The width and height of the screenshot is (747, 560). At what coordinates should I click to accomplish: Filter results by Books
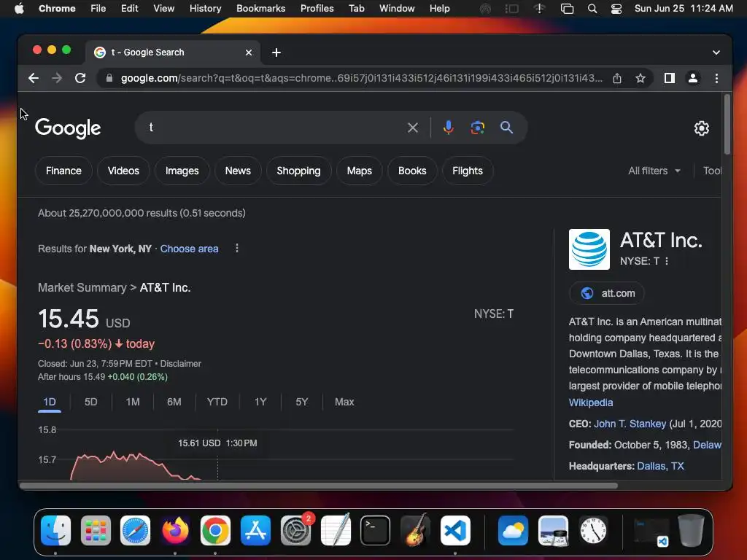pyautogui.click(x=412, y=171)
